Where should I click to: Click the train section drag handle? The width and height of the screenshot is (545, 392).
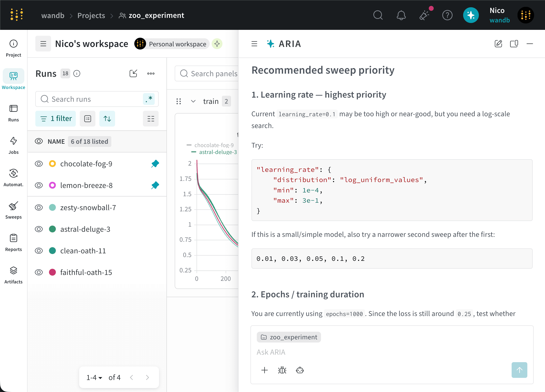pos(178,101)
